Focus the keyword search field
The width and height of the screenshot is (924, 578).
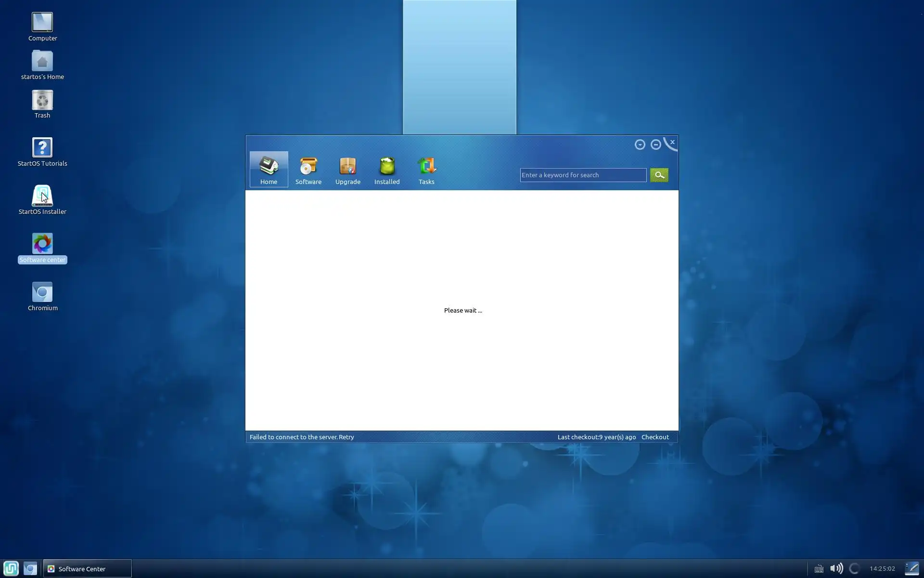[x=582, y=175]
